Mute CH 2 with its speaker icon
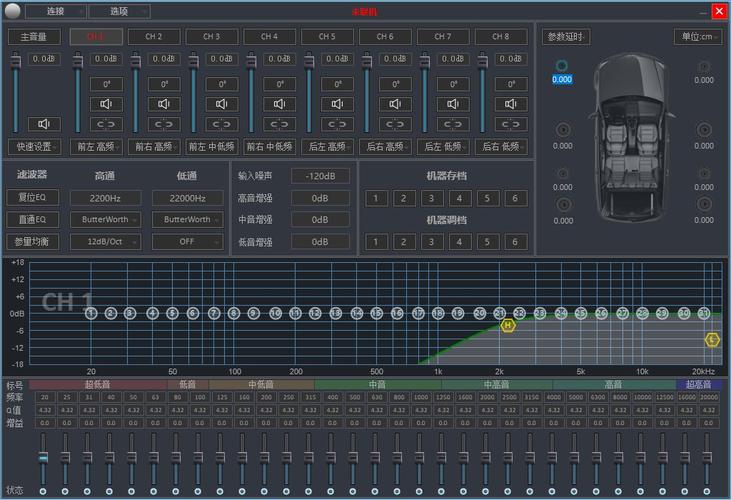The width and height of the screenshot is (731, 500). (164, 104)
